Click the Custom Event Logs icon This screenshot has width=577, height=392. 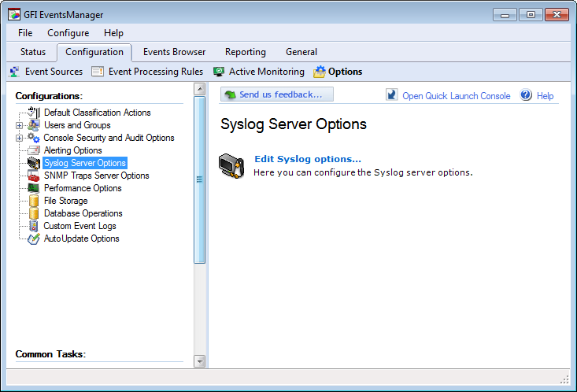(x=34, y=226)
